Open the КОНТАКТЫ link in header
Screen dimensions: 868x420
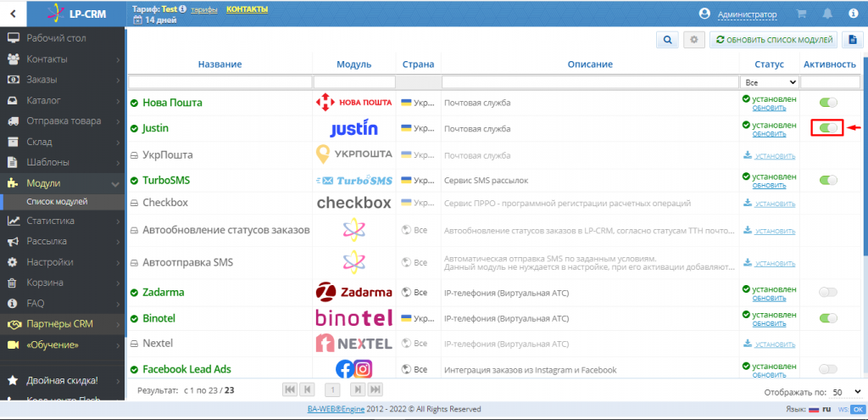[x=247, y=9]
